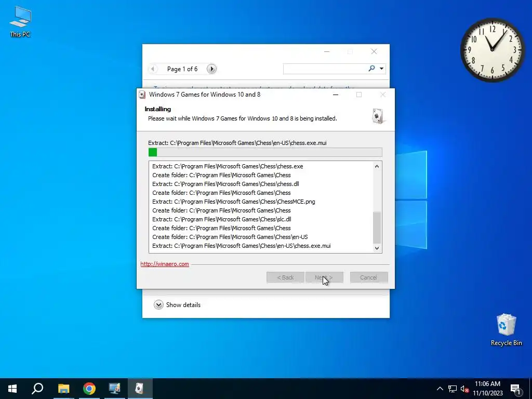This screenshot has height=399, width=532.
Task: Go to next page in background window
Action: coord(211,69)
